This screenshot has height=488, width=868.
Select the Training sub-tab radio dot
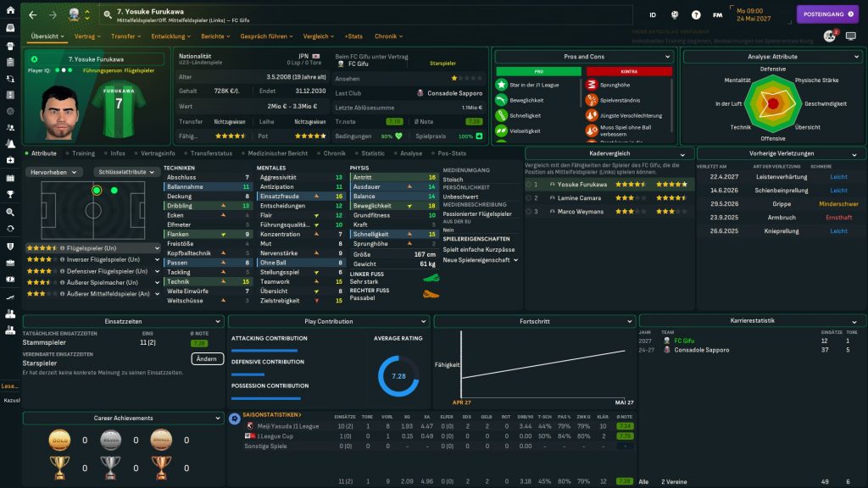(x=66, y=153)
